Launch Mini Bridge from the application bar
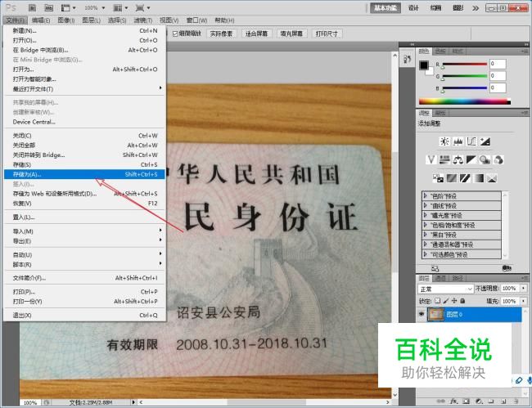This screenshot has height=408, width=532. click(x=48, y=7)
